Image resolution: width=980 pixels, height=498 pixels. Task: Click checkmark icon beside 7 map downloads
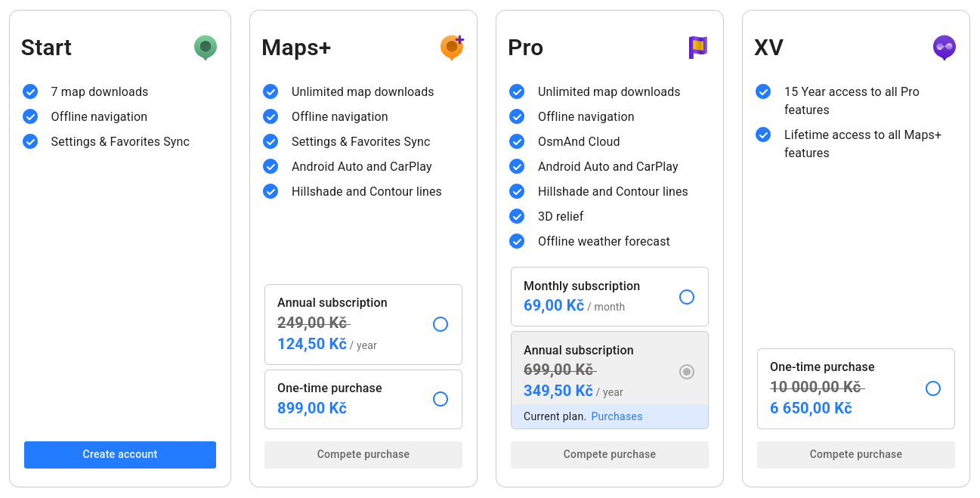[x=30, y=91]
